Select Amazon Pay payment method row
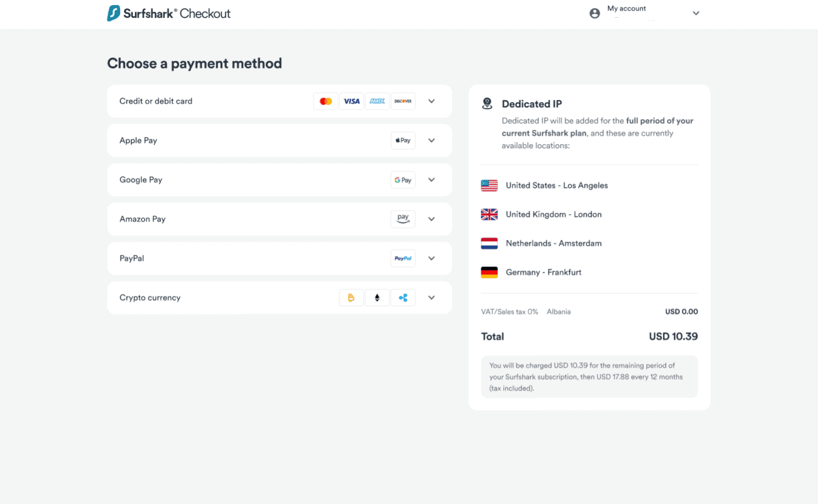This screenshot has height=504, width=818. coord(280,219)
